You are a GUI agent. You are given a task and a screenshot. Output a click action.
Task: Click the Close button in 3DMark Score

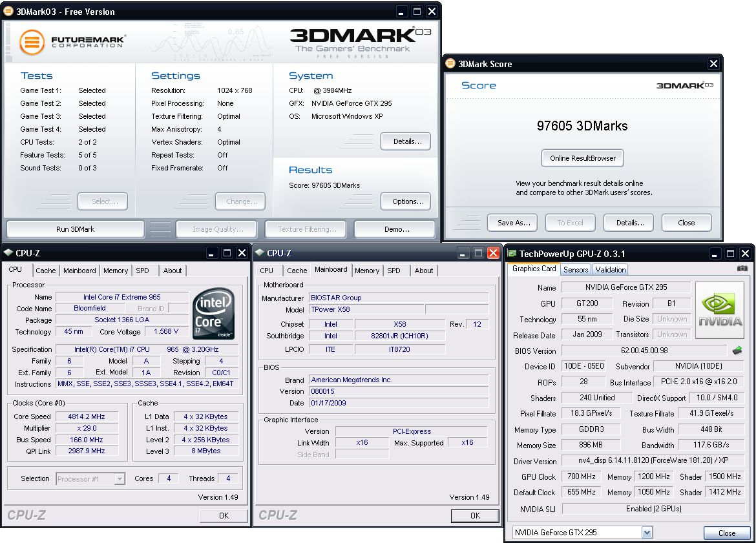click(686, 223)
